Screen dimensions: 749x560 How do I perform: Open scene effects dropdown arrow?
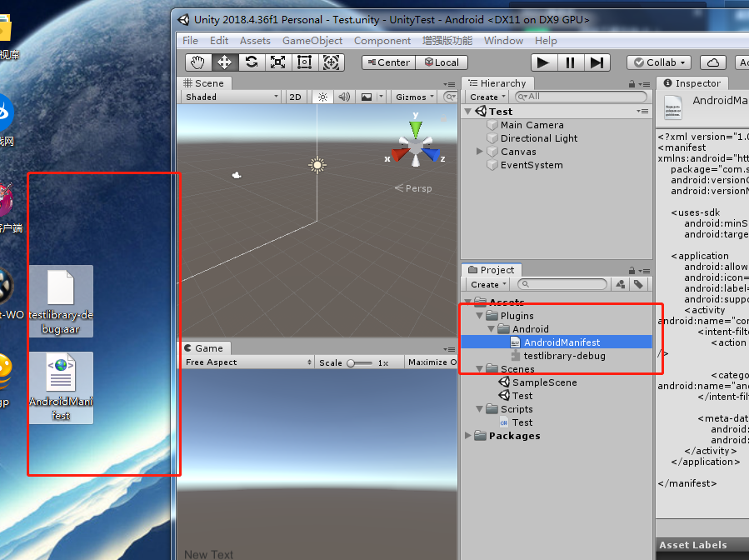click(x=382, y=97)
